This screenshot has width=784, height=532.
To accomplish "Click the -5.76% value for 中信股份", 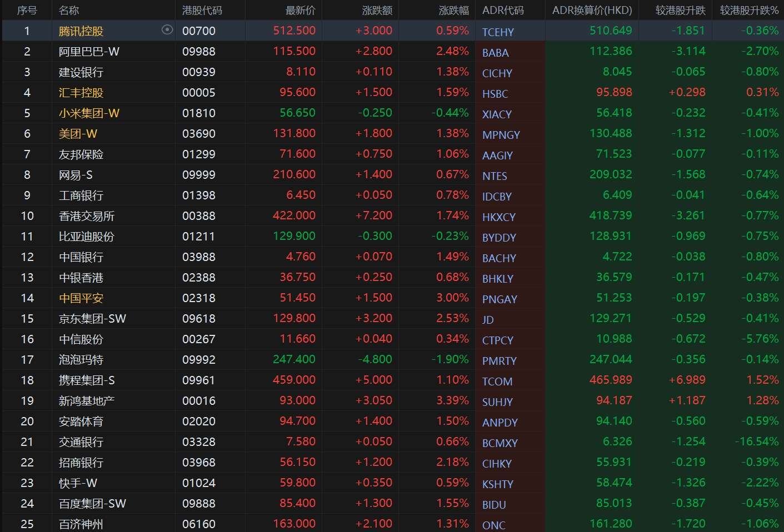I will (x=760, y=339).
